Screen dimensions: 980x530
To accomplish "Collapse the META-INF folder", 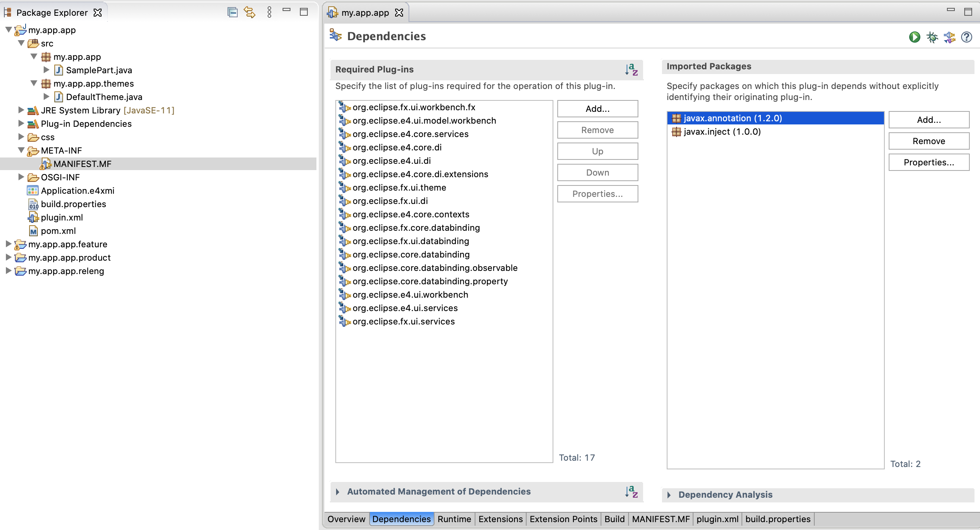I will [x=21, y=150].
